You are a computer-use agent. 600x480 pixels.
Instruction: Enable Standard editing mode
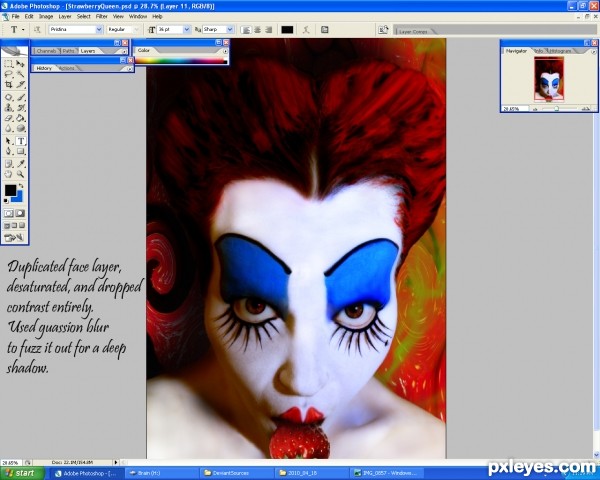point(9,213)
